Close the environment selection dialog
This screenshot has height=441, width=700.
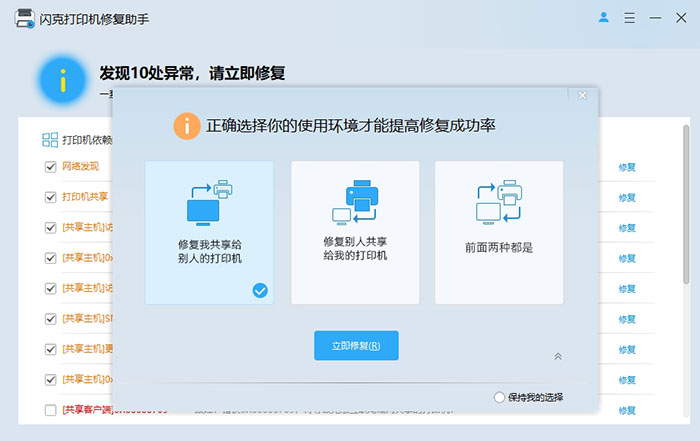582,96
